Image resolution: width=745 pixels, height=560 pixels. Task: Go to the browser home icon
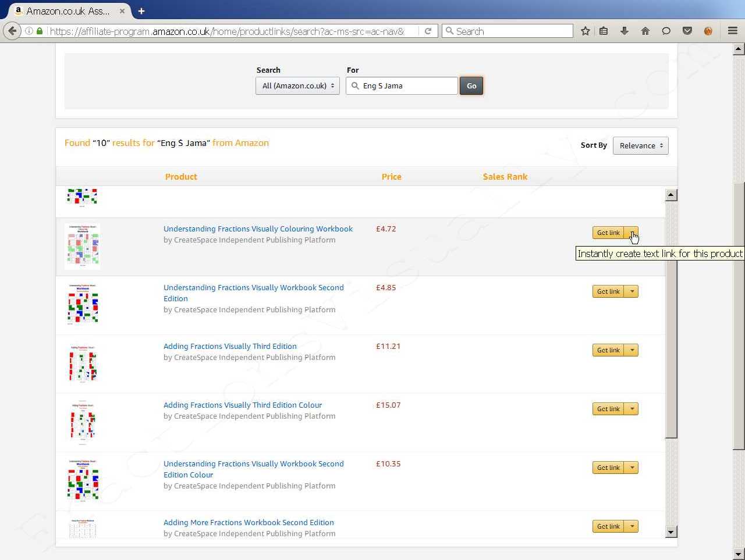645,31
